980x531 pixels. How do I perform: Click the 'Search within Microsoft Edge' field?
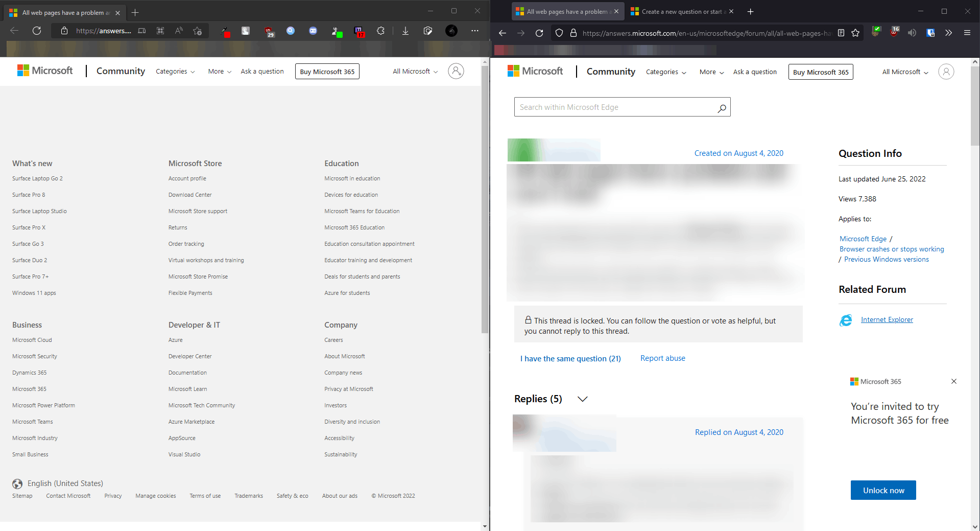pyautogui.click(x=622, y=107)
